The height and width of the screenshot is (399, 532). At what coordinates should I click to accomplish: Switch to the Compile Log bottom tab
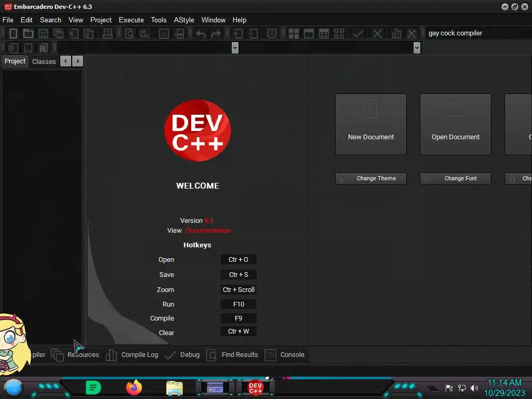tap(131, 354)
